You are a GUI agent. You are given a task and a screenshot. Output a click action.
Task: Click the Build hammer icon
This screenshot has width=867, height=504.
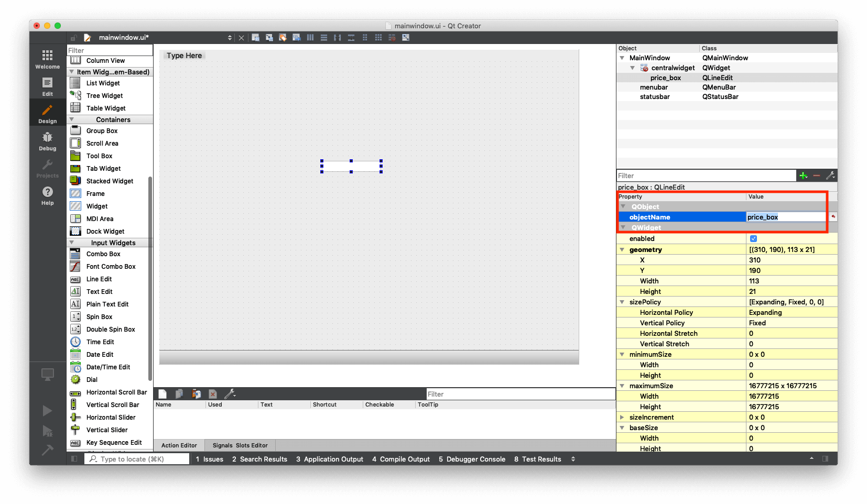click(47, 450)
